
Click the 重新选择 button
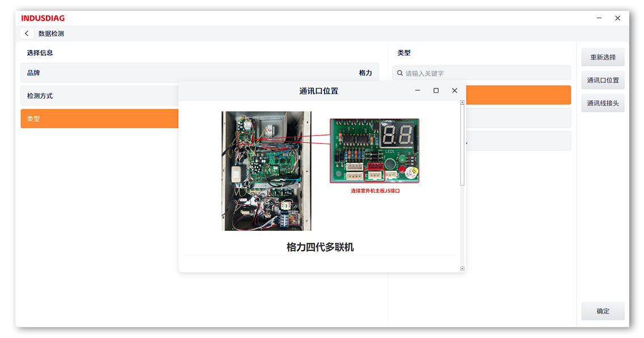pos(603,57)
